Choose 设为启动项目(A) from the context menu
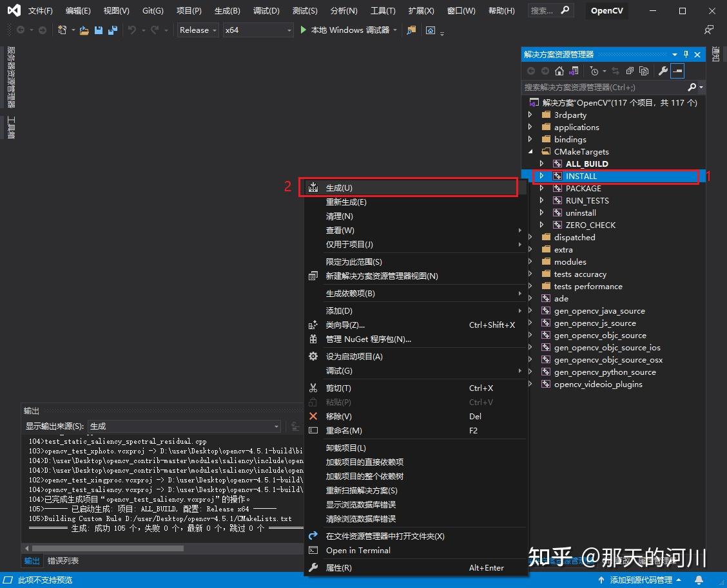 (x=415, y=356)
